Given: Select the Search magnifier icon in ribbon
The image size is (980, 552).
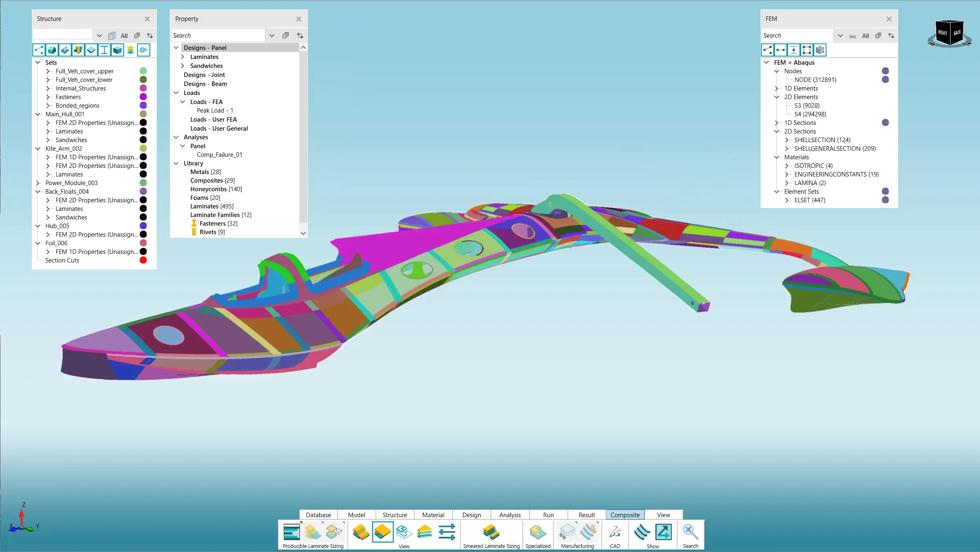Looking at the screenshot, I should click(x=690, y=532).
